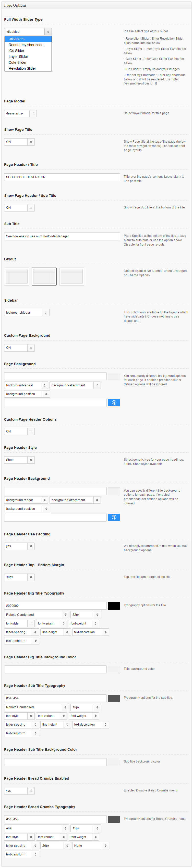
Task: Toggle the Custom Page Background ON selector
Action: [19, 348]
